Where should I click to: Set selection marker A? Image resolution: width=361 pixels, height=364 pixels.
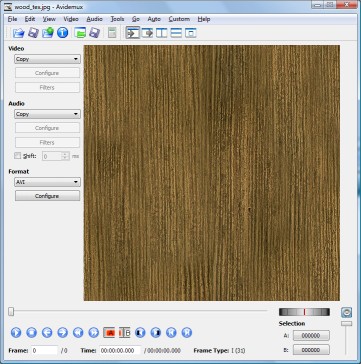(x=109, y=332)
